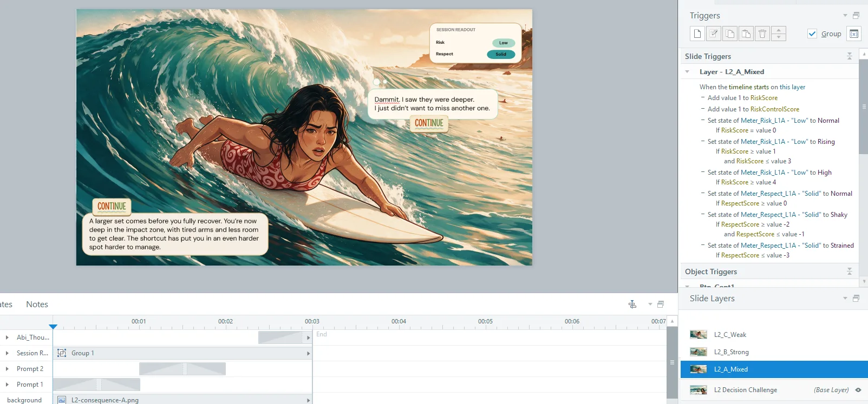
Task: Click the Group 1 group icon
Action: [62, 353]
